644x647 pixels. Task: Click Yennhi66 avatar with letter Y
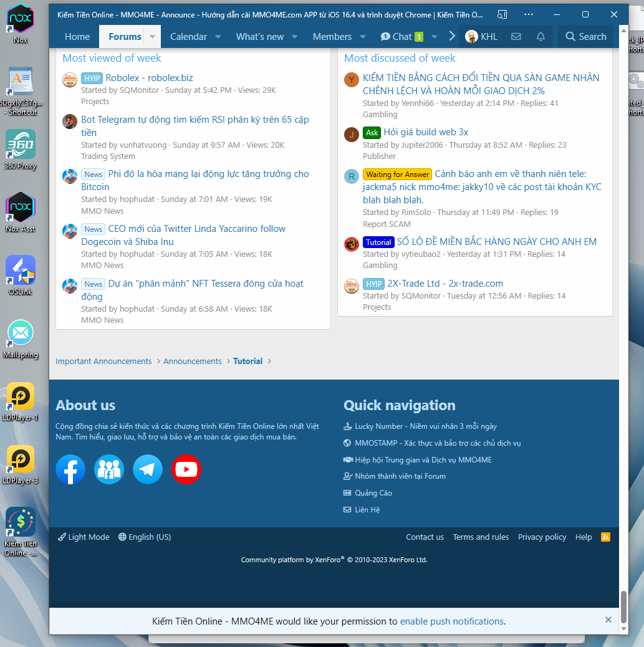click(x=352, y=80)
